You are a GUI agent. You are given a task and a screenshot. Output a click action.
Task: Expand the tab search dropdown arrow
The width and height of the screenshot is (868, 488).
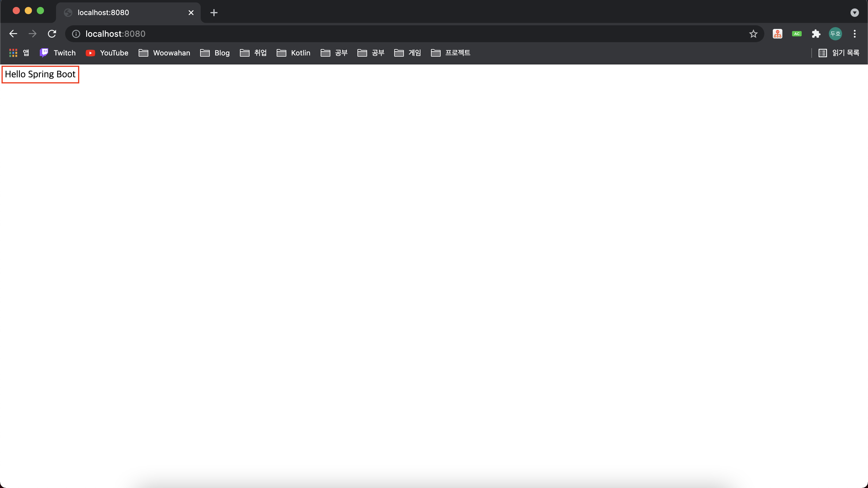(854, 13)
